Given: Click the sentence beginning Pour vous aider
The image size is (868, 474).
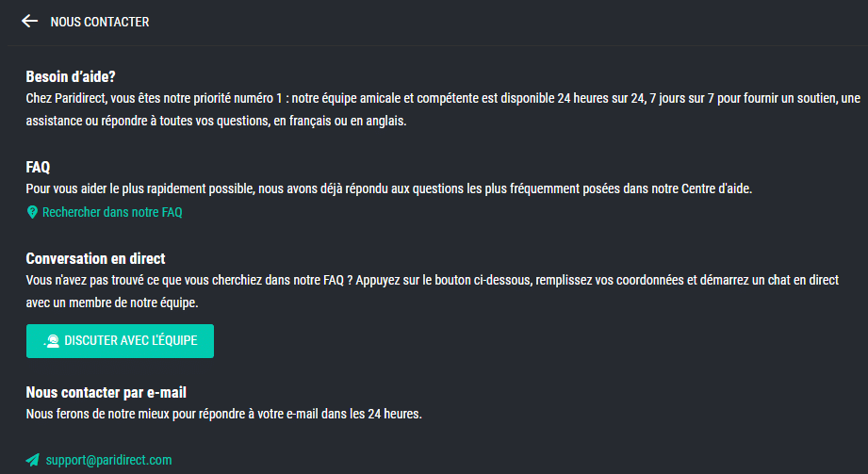Looking at the screenshot, I should tap(388, 188).
